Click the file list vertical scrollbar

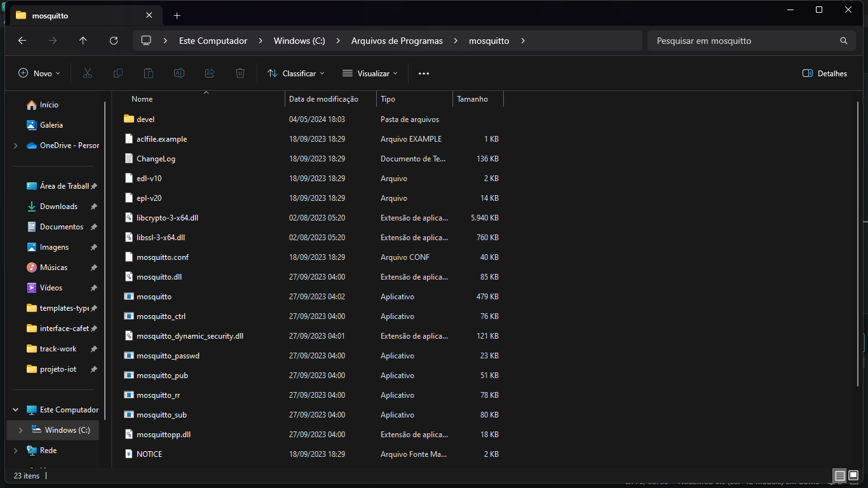[858, 244]
